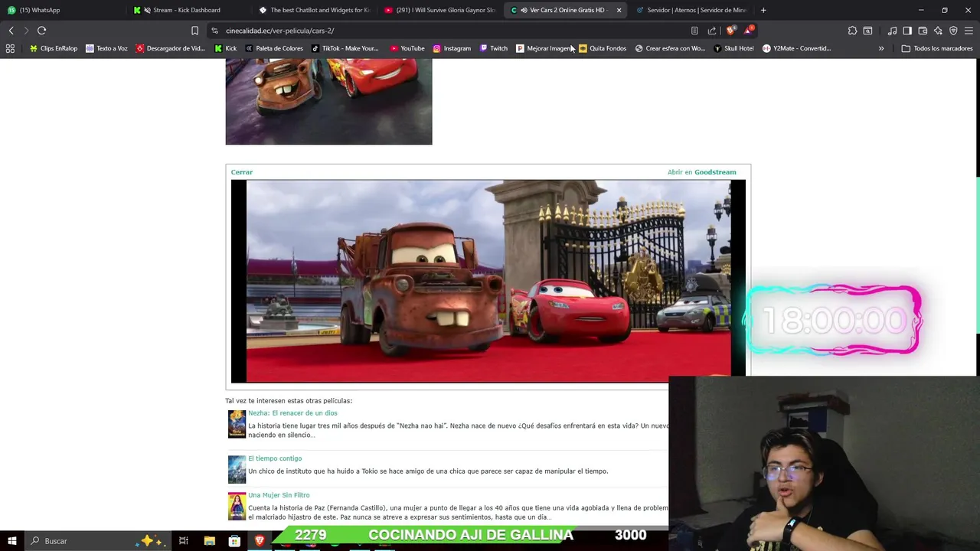Open Brave Rewards triangle icon

click(749, 31)
